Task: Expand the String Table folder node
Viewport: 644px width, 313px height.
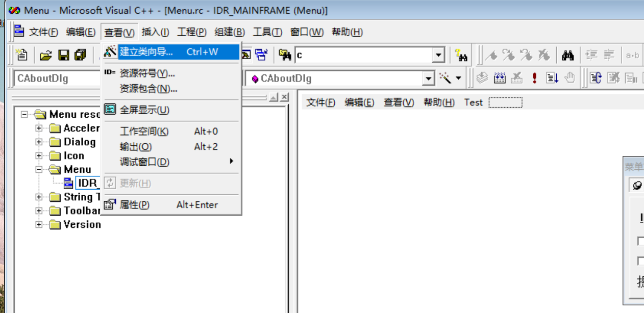Action: (39, 197)
